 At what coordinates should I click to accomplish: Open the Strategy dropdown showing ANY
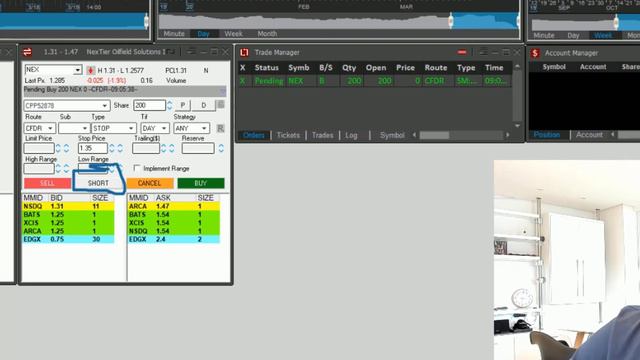point(204,128)
